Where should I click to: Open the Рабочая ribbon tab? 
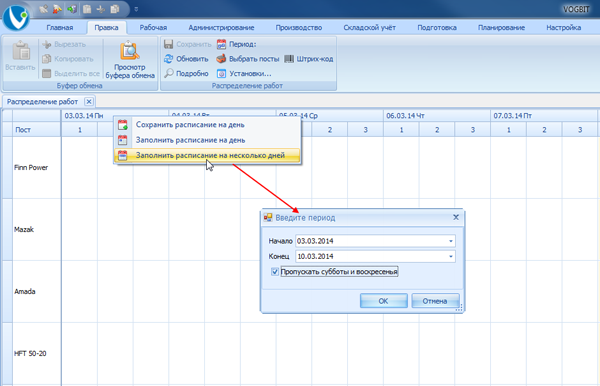point(153,28)
